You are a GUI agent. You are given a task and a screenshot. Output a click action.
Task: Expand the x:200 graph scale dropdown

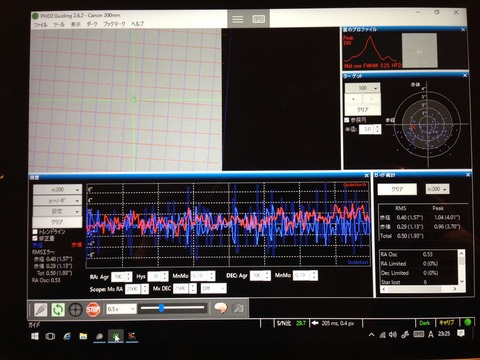click(57, 189)
